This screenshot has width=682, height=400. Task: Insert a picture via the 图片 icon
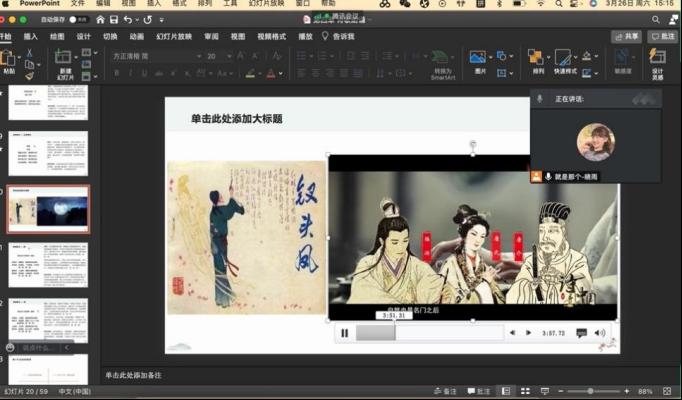pyautogui.click(x=478, y=57)
